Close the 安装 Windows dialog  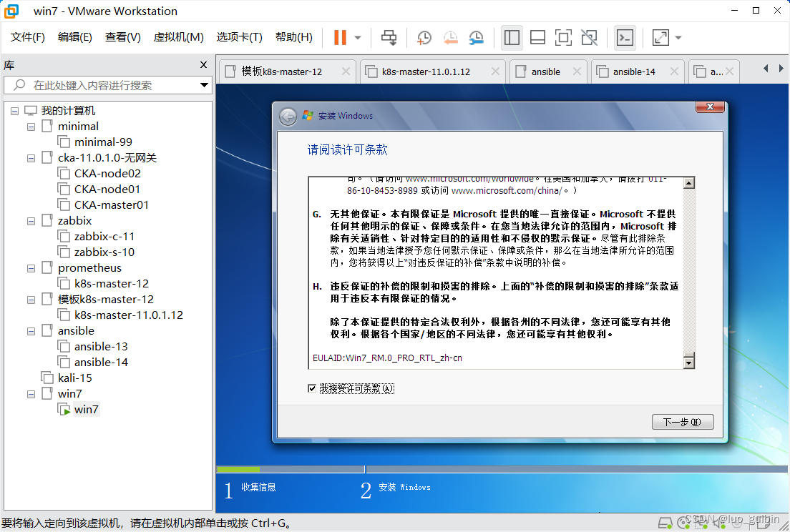[x=710, y=107]
